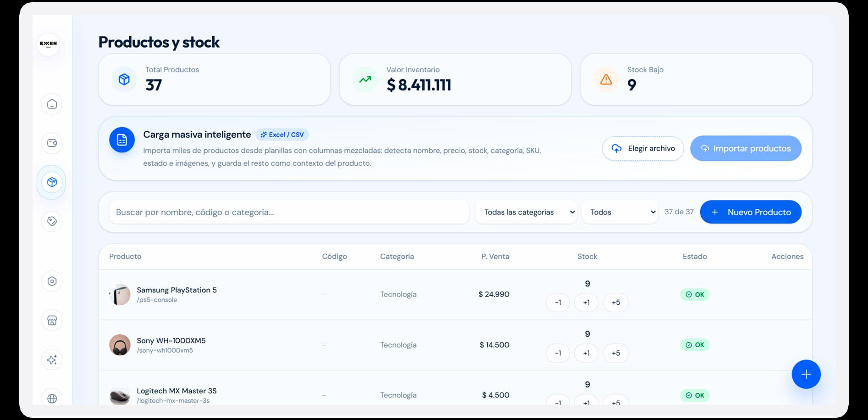Click the Stock Bajo summary card
Screen dimensions: 868x420
[x=696, y=79]
